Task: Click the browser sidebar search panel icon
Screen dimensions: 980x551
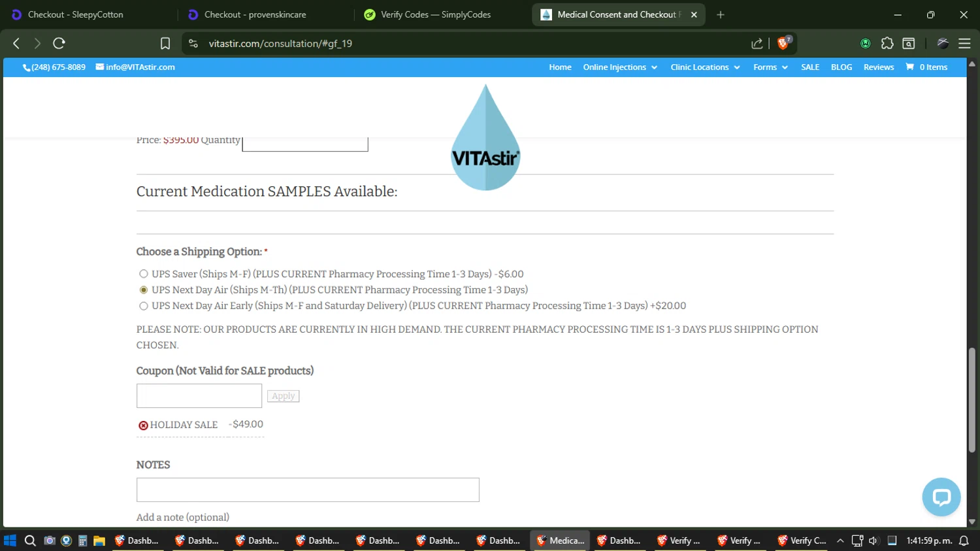Action: point(909,43)
